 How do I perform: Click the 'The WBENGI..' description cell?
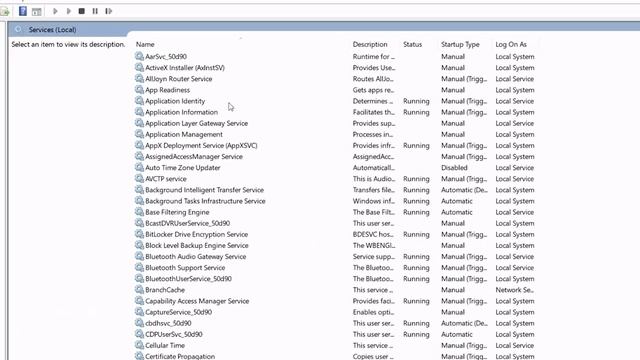[374, 245]
